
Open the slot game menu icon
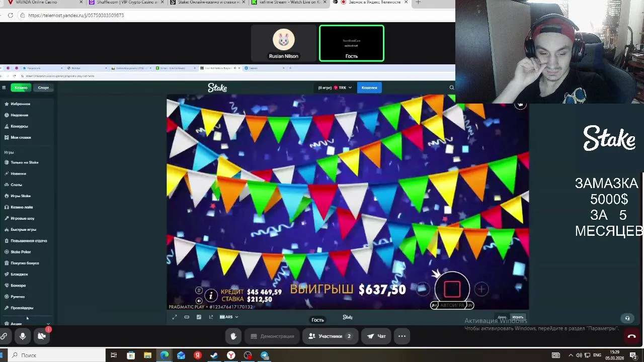coord(199,291)
